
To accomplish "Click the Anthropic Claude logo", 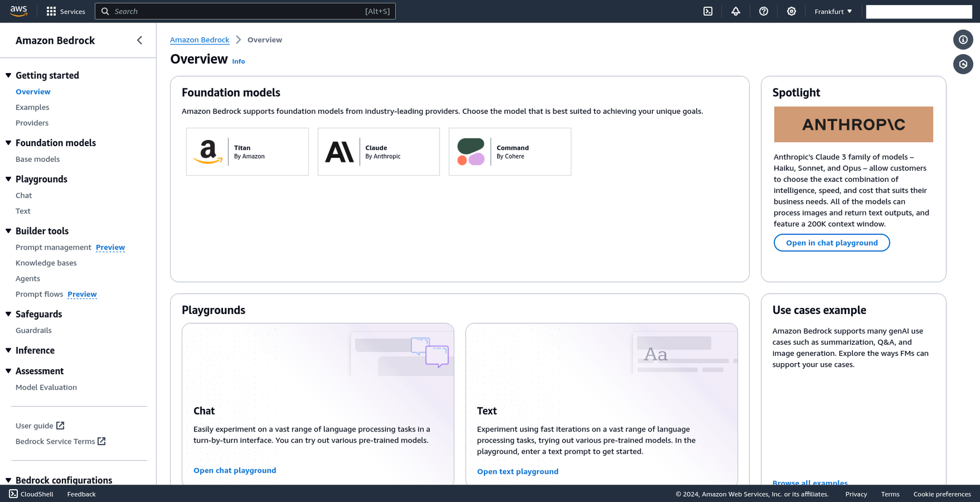I will [339, 152].
